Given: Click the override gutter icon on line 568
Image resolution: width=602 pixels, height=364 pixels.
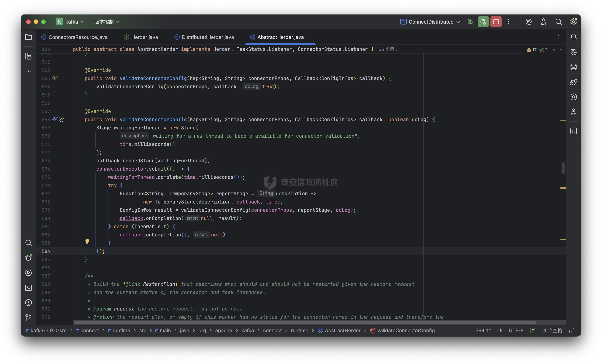Looking at the screenshot, I should click(55, 119).
